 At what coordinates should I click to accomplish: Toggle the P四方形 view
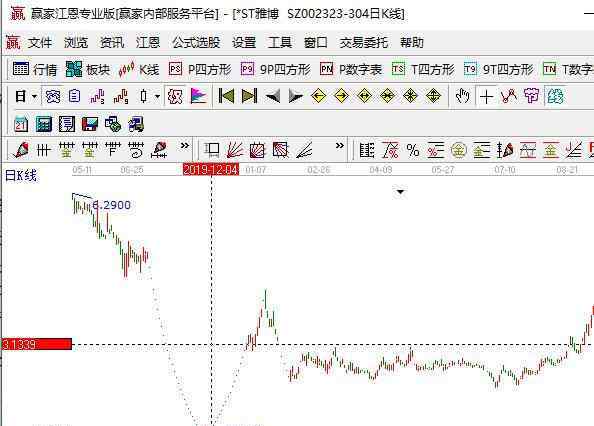click(x=200, y=70)
